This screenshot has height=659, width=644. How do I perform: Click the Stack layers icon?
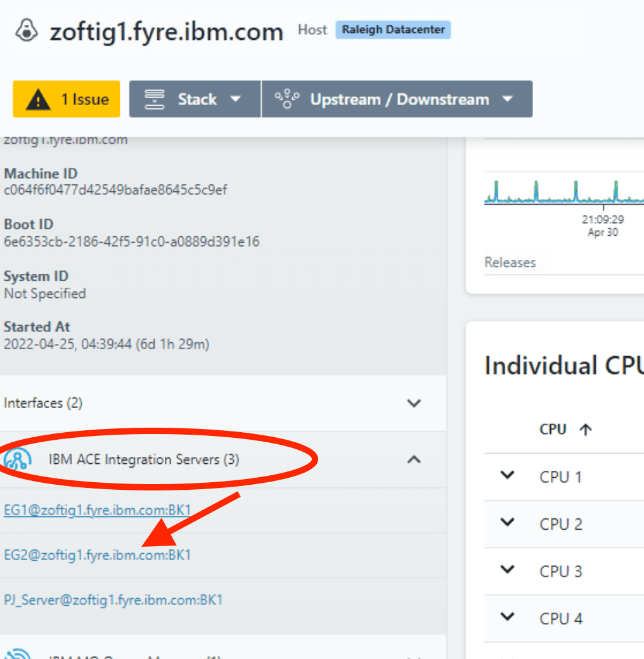pyautogui.click(x=154, y=99)
